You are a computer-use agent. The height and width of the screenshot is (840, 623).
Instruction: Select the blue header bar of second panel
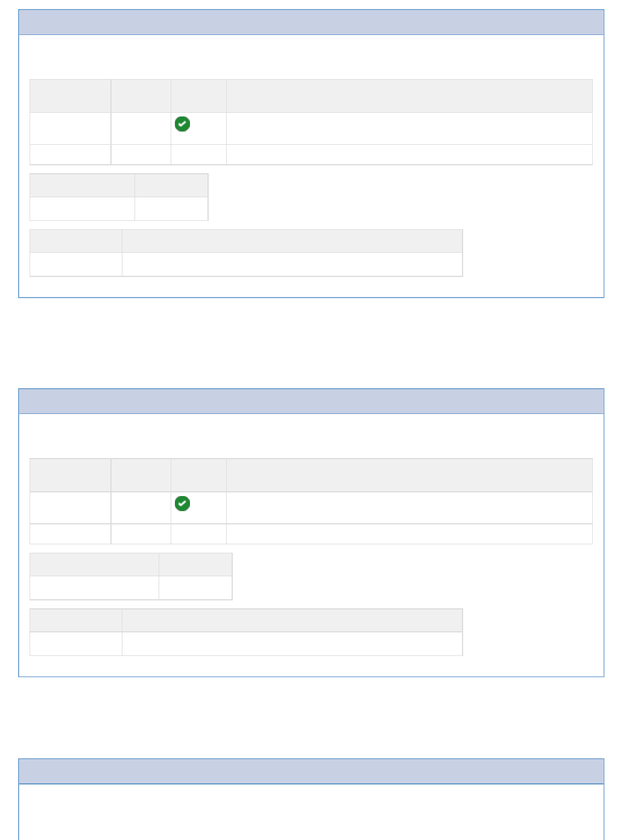(311, 401)
